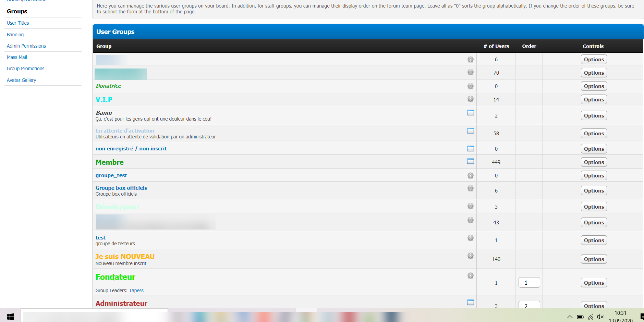Click the battery icon in system tray

point(580,317)
